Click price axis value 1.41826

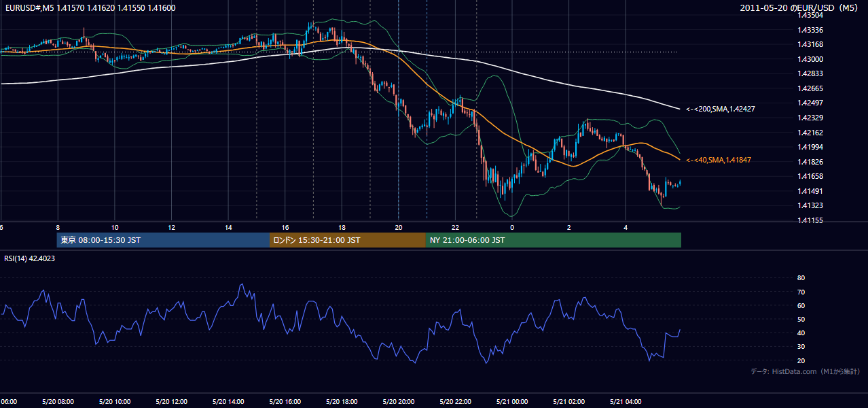[x=810, y=162]
